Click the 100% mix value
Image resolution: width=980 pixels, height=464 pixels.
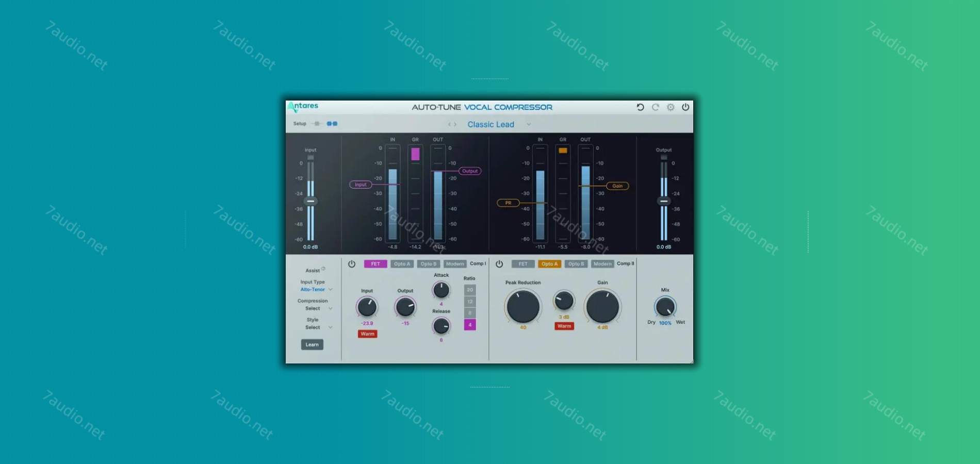pos(665,323)
